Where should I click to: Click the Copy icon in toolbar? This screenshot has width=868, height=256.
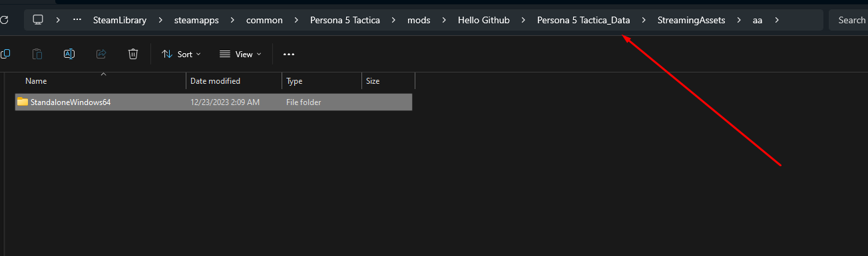pyautogui.click(x=5, y=54)
